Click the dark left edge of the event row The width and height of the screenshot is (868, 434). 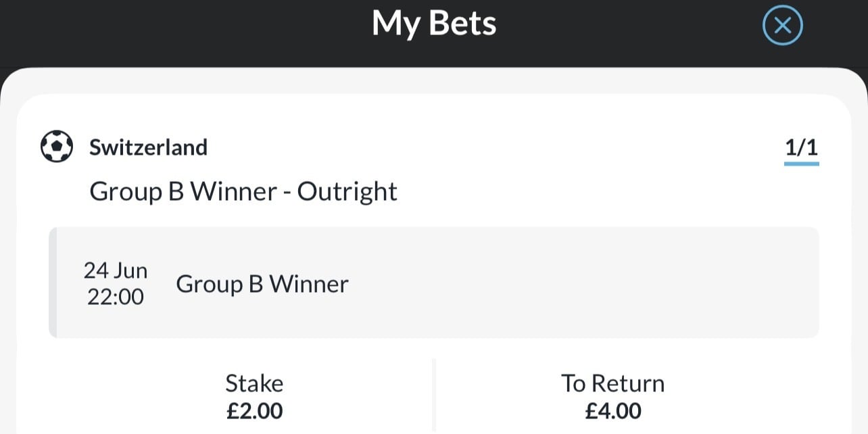coord(53,283)
